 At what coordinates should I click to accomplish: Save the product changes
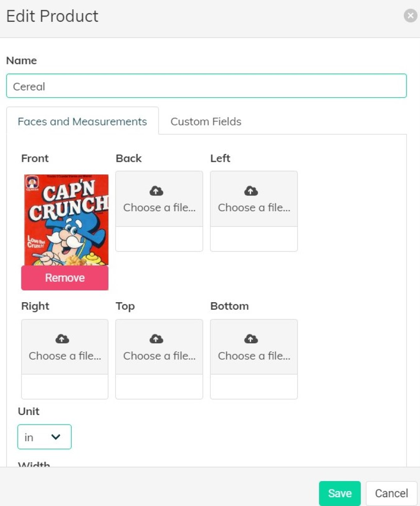pos(339,493)
